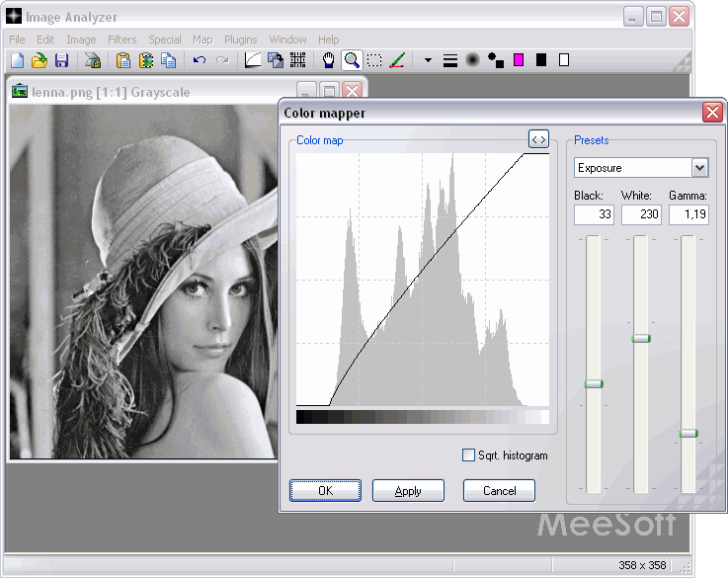Open the Map menu
This screenshot has width=728, height=578.
(202, 40)
